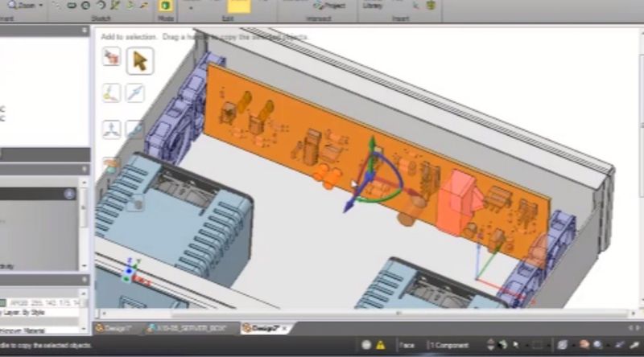The width and height of the screenshot is (644, 357).
Task: Open the select cursor mode in status bar
Action: 516,345
